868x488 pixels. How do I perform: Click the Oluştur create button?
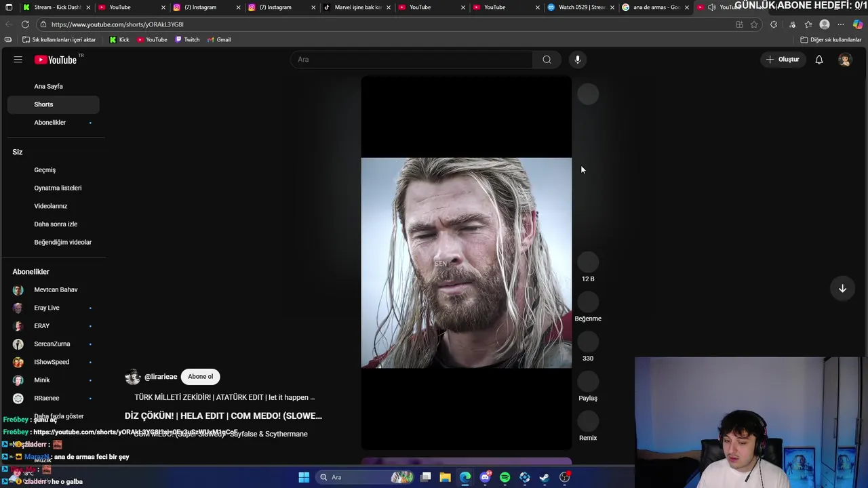[783, 60]
